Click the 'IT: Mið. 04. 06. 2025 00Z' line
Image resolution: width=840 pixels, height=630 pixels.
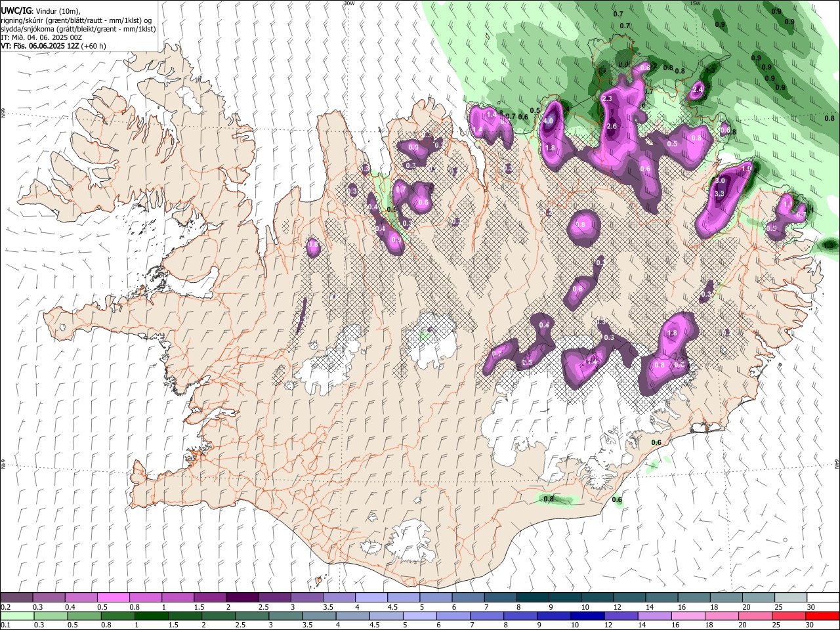pyautogui.click(x=41, y=37)
